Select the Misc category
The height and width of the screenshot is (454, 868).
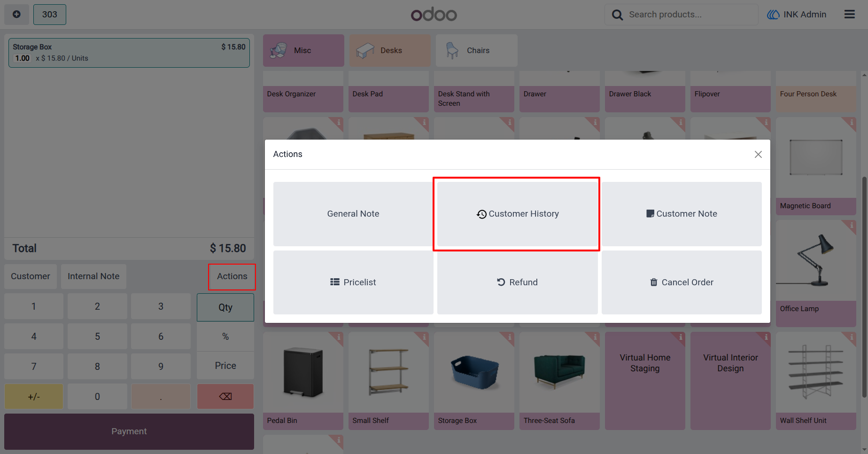303,50
